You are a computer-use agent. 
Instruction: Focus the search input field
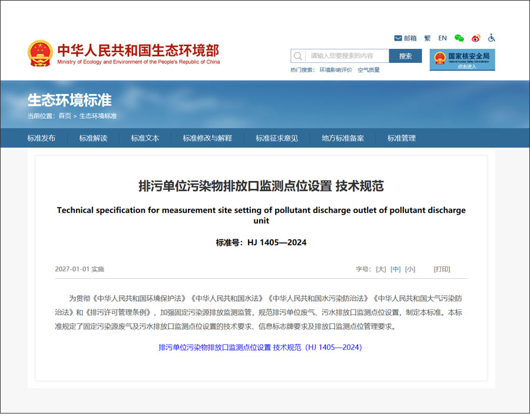(347, 56)
